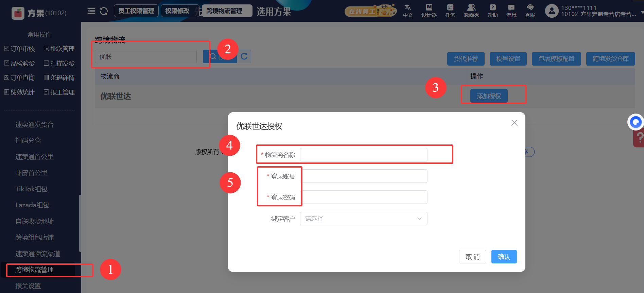Open the 消息 messages icon

coord(511,11)
